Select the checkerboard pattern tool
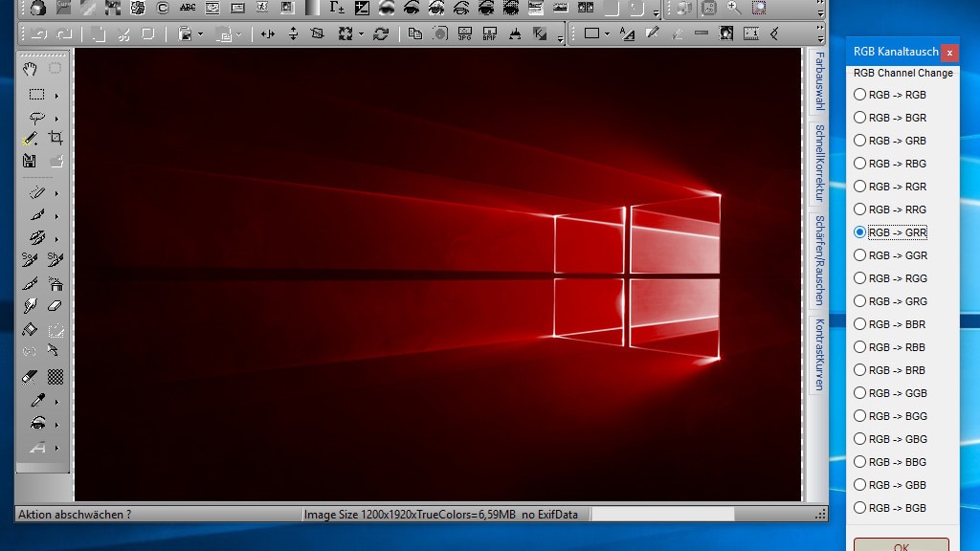 [x=56, y=376]
